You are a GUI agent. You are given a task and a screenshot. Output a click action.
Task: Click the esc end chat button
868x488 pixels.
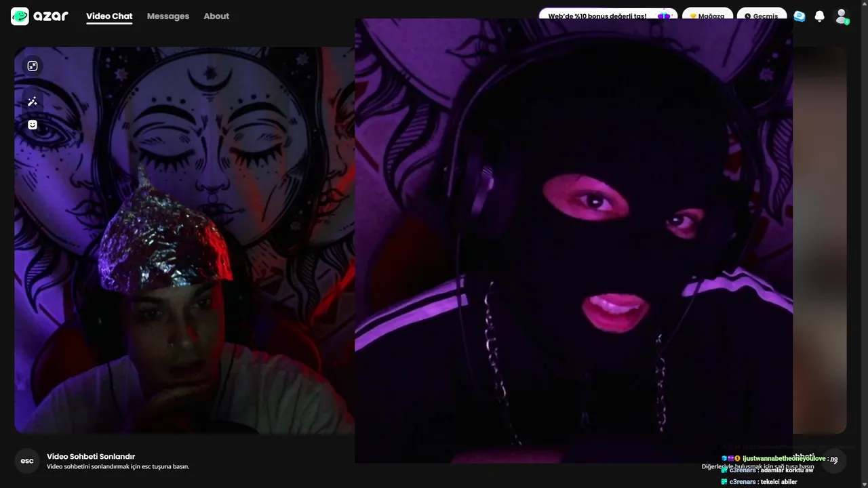(27, 461)
